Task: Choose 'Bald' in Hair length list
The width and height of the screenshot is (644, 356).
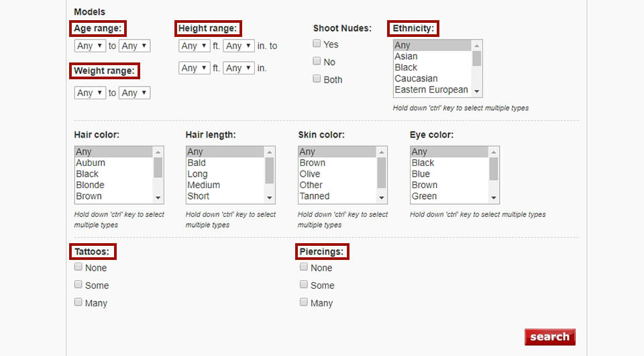Action: click(x=197, y=163)
